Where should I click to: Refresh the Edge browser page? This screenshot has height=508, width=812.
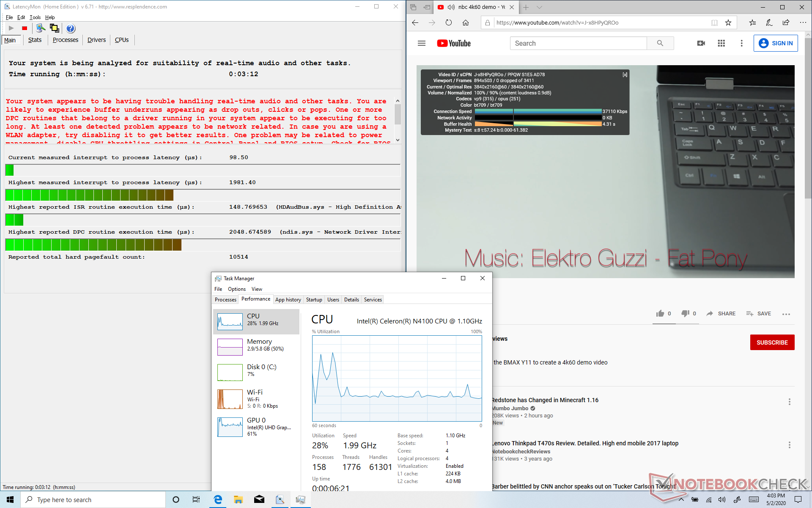[x=448, y=23]
